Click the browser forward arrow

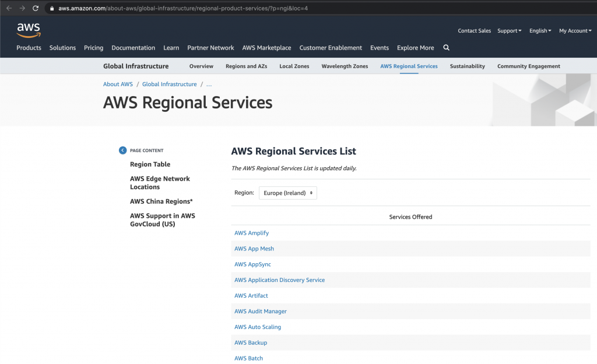pyautogui.click(x=22, y=8)
